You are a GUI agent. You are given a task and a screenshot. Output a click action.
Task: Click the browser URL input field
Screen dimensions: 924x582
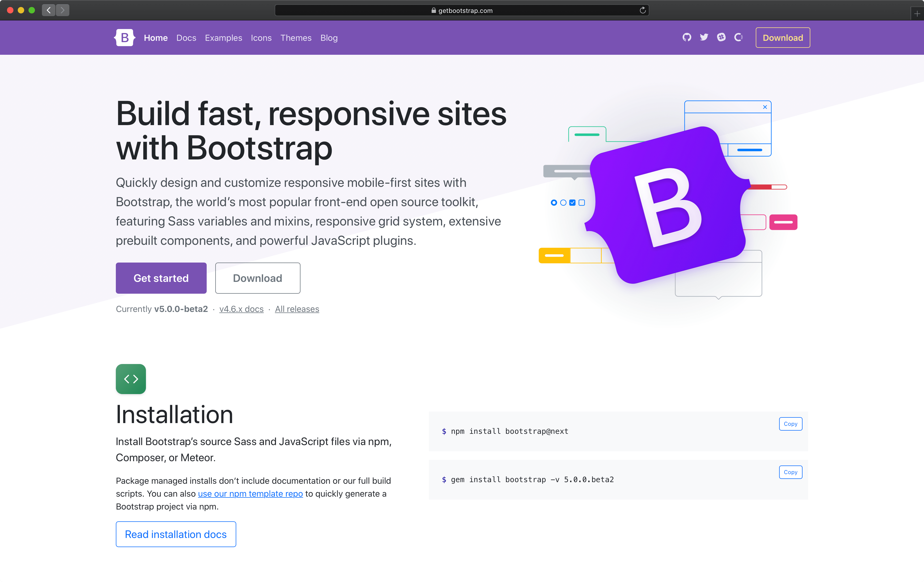click(462, 10)
